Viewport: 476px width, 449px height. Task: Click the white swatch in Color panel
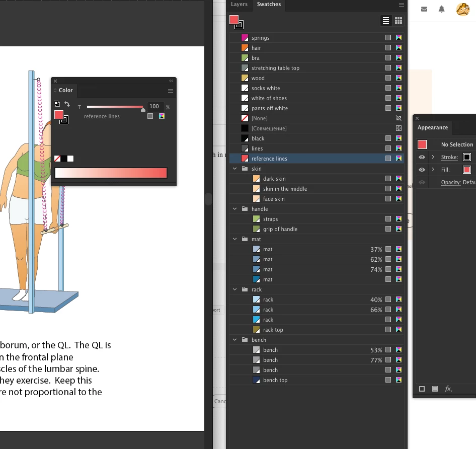[70, 159]
